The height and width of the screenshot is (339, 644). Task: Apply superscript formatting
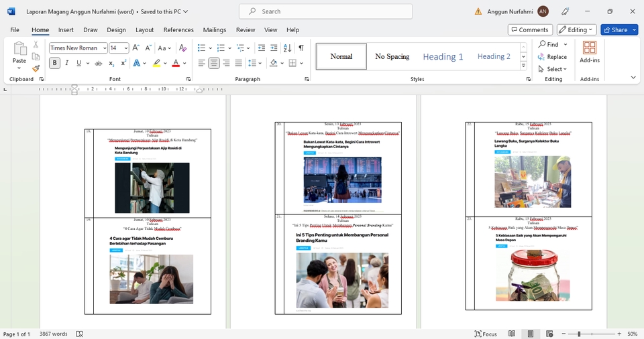(x=123, y=63)
